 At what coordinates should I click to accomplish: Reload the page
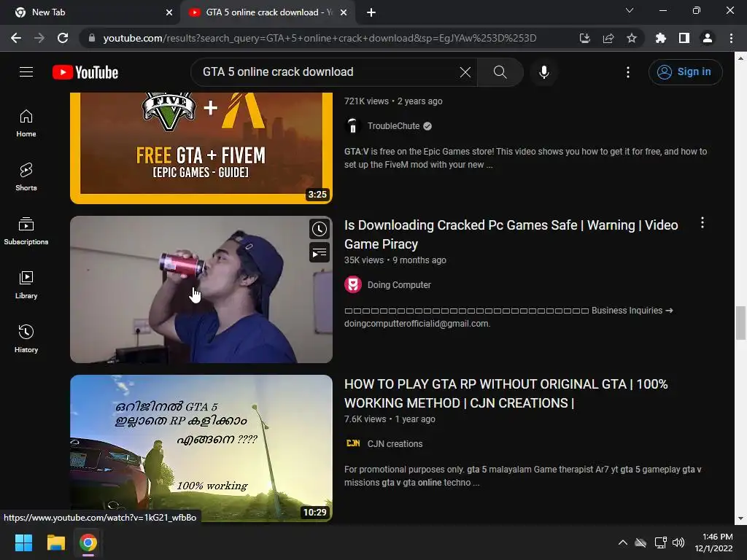[x=63, y=38]
